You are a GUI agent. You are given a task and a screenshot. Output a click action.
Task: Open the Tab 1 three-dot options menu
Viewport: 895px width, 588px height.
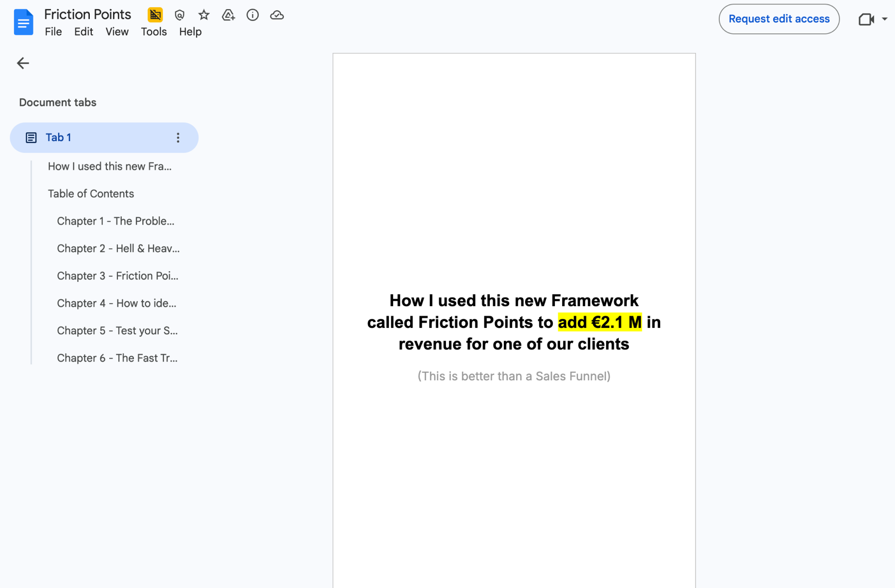[x=178, y=138]
